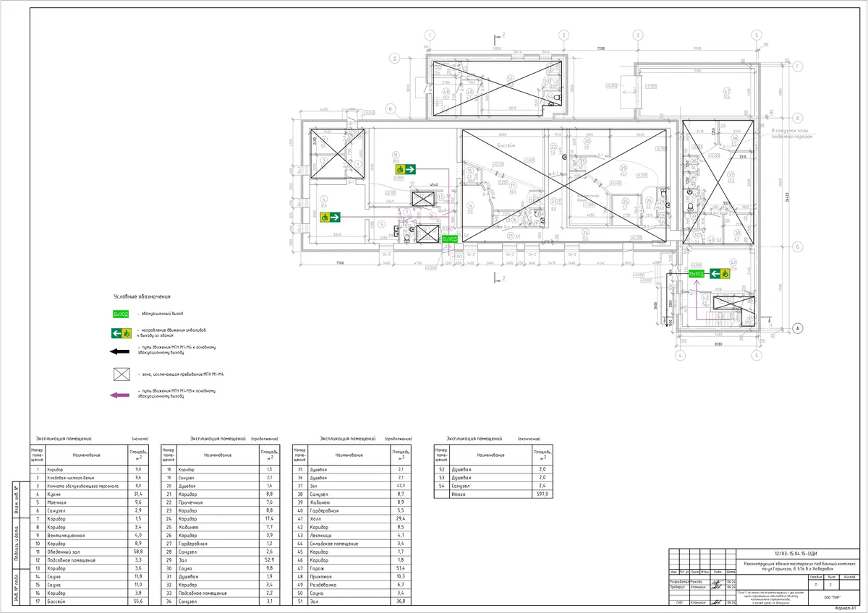Click the wheelchair left-arrow sign in room 41

point(719,273)
